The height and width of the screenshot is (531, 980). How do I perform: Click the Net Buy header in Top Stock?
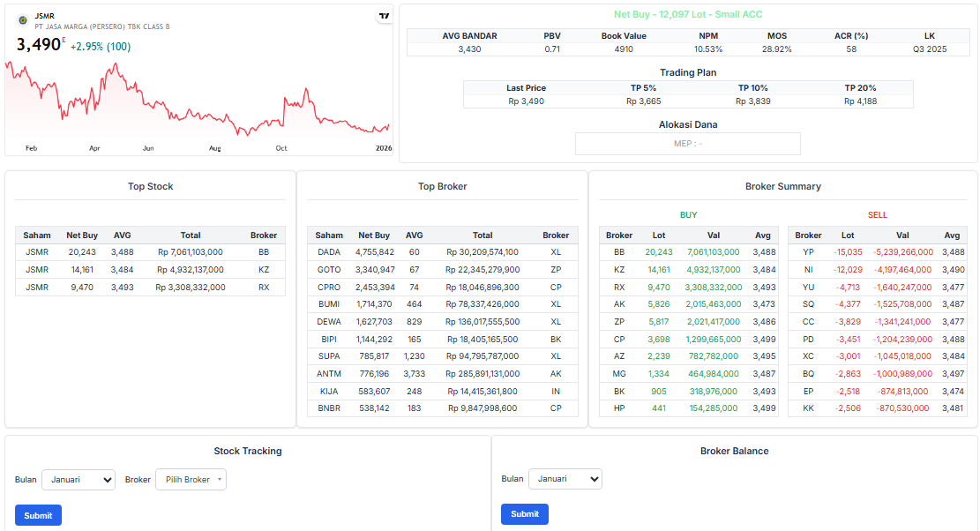click(81, 236)
